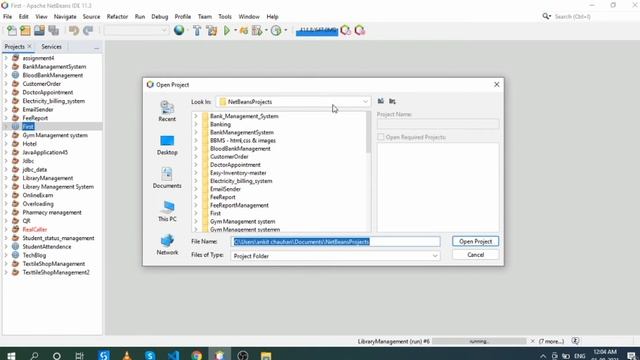640x360 pixels.
Task: Click the Undo toolbar icon
Action: click(74, 31)
